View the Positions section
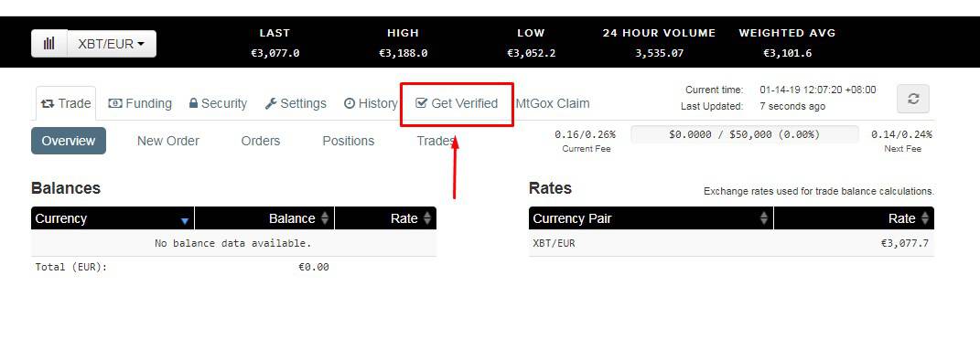Image resolution: width=980 pixels, height=339 pixels. tap(348, 141)
